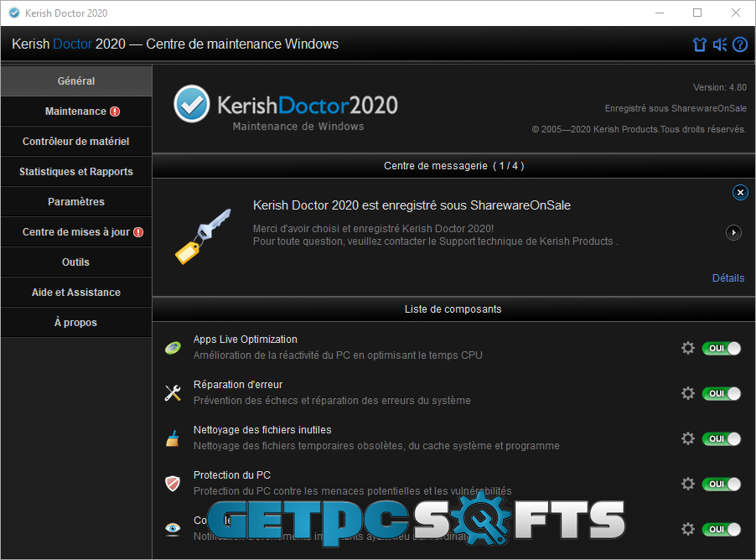Viewport: 756px width, 560px height.
Task: Show the À propos page
Action: pos(76,322)
